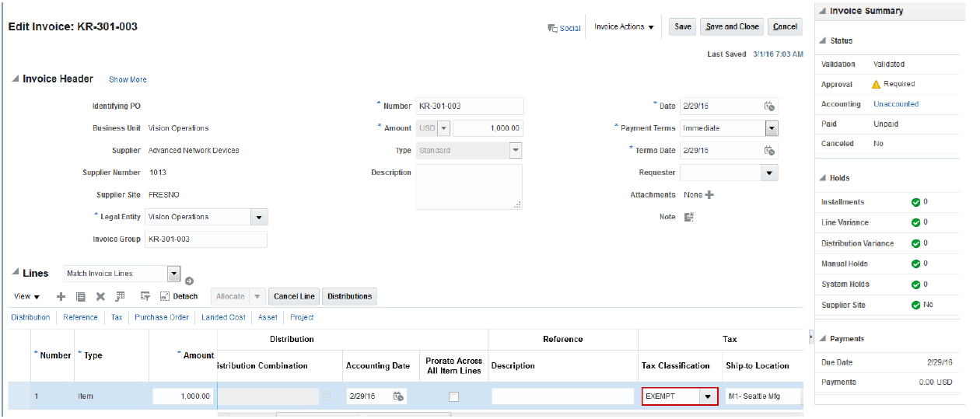Screen dimensions: 980x419
Task: Click the green check next to Line Variance
Action: click(x=915, y=222)
